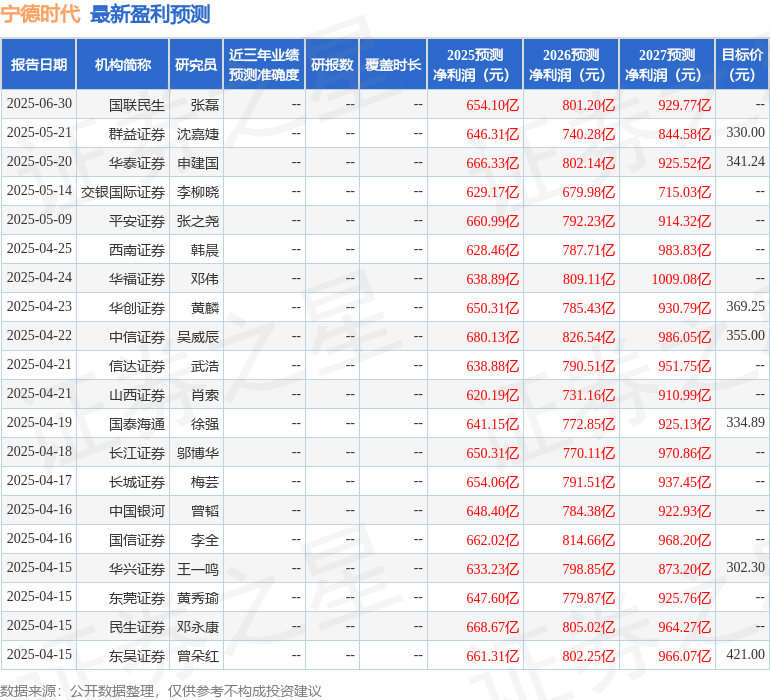Select the 研究员 column header
Viewport: 770px width, 700px height.
coord(196,64)
